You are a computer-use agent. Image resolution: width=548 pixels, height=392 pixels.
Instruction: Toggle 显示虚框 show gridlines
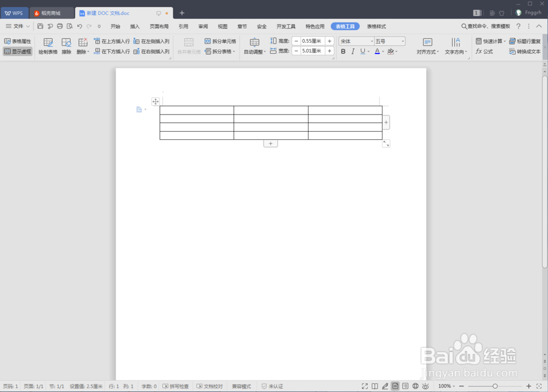click(18, 52)
